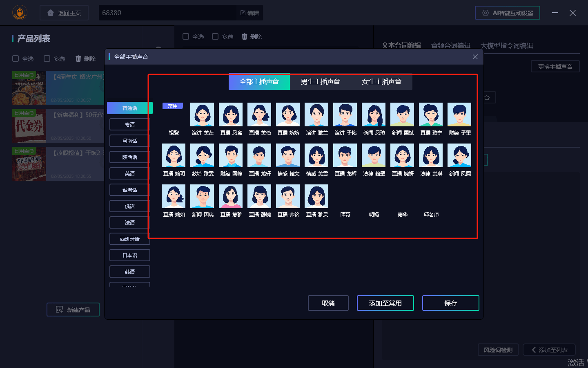The image size is (588, 368).
Task: Close the 全部主播声音 dialog
Action: tap(475, 57)
